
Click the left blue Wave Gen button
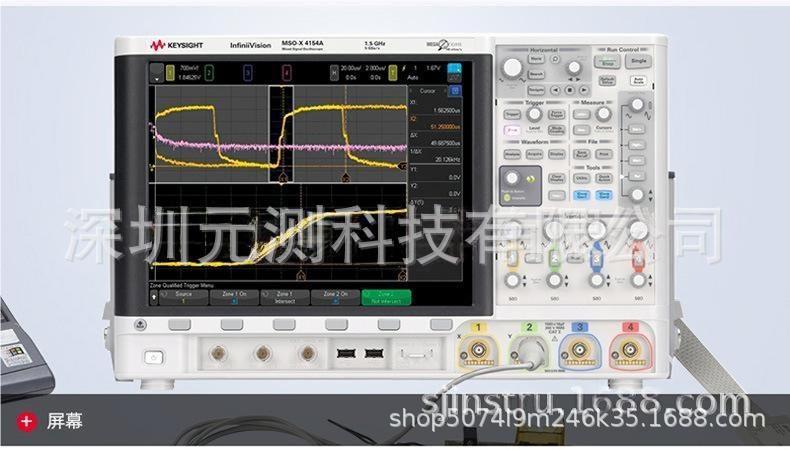coord(581,196)
